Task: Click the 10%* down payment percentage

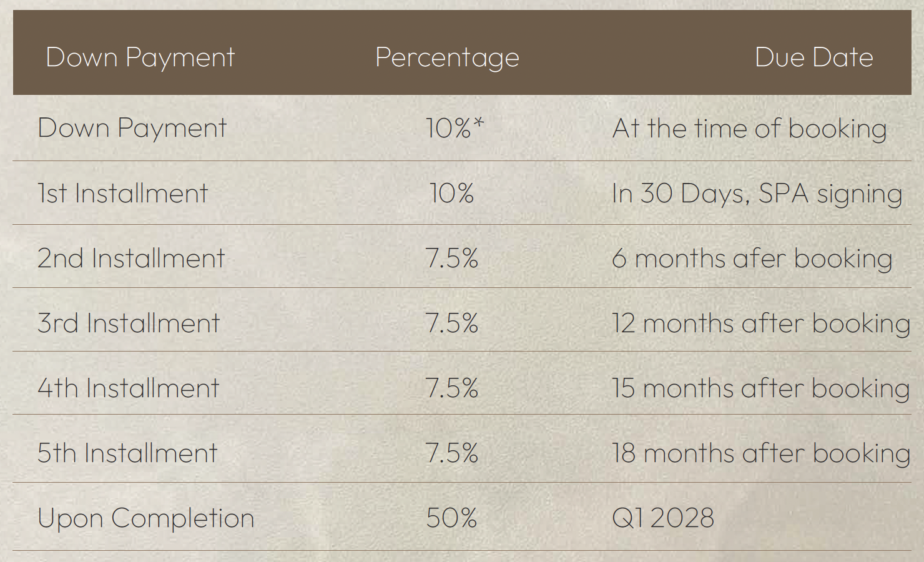Action: pyautogui.click(x=455, y=129)
